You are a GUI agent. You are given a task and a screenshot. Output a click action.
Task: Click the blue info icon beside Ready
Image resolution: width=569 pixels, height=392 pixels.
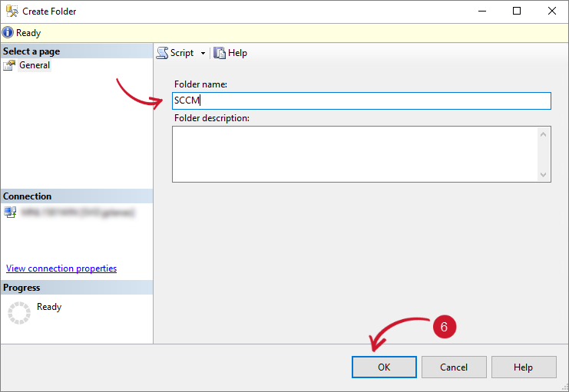pyautogui.click(x=8, y=33)
